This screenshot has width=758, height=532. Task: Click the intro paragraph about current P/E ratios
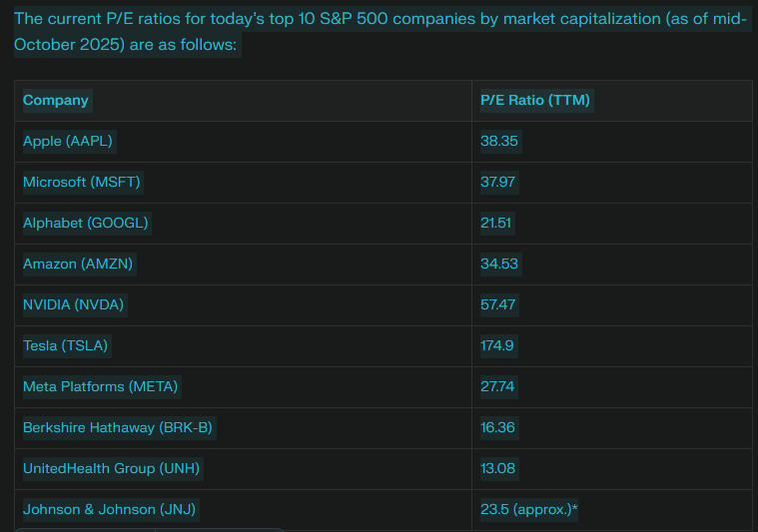(x=379, y=32)
